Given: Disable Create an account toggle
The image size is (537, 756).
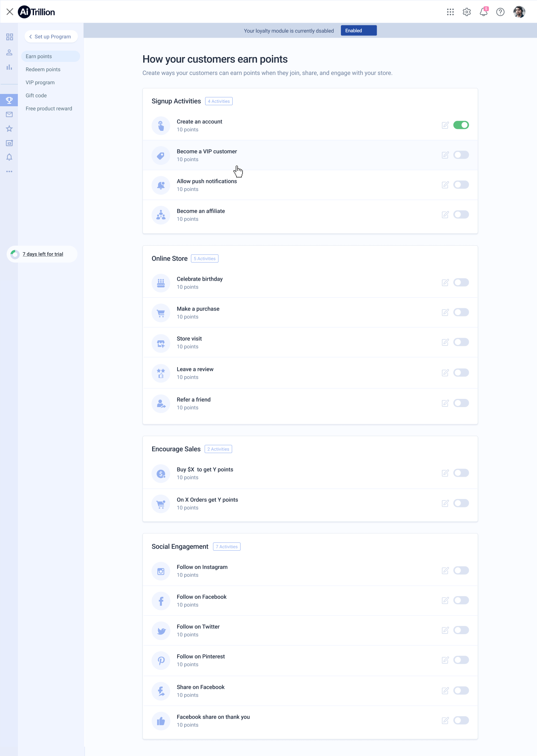Looking at the screenshot, I should pyautogui.click(x=461, y=125).
